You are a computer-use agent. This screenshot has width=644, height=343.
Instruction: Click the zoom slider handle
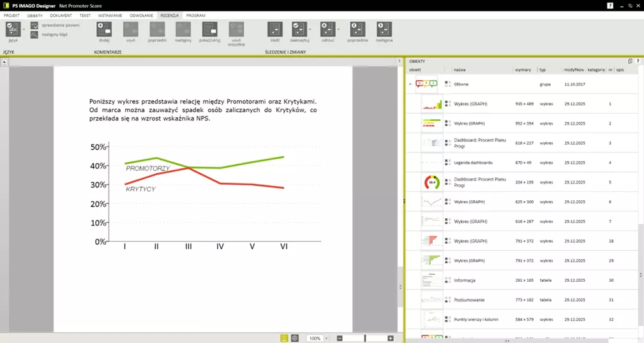(365, 338)
